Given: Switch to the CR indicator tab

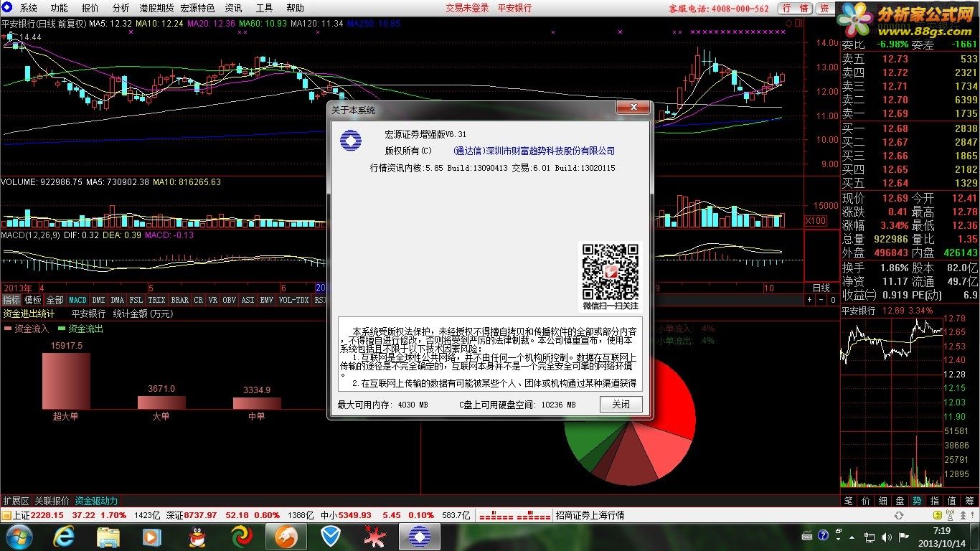Looking at the screenshot, I should (x=198, y=300).
